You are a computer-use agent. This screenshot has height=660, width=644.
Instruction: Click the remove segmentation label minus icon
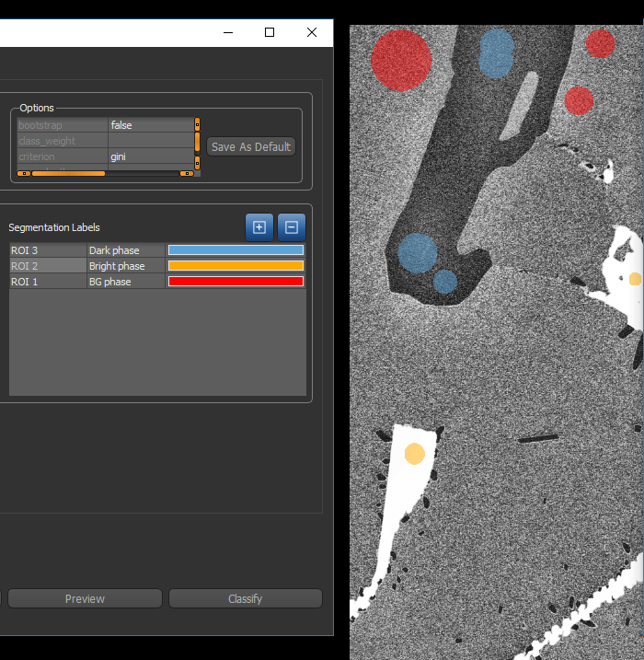pyautogui.click(x=292, y=227)
